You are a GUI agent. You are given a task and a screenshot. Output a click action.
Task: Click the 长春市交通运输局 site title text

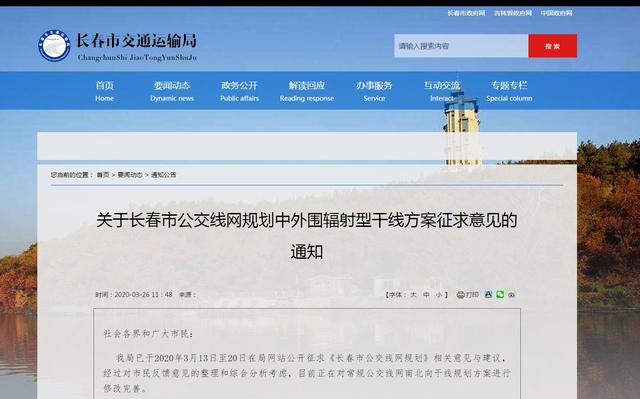tap(137, 41)
